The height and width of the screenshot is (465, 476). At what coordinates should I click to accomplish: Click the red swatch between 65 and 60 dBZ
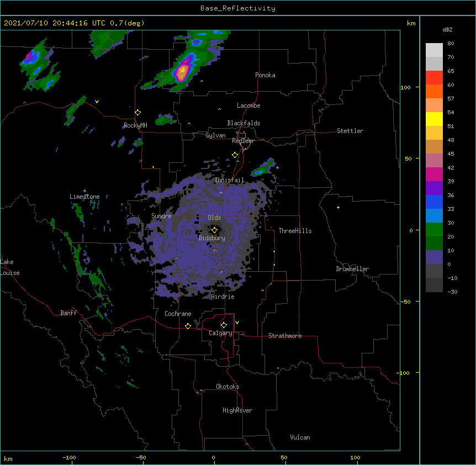[434, 77]
